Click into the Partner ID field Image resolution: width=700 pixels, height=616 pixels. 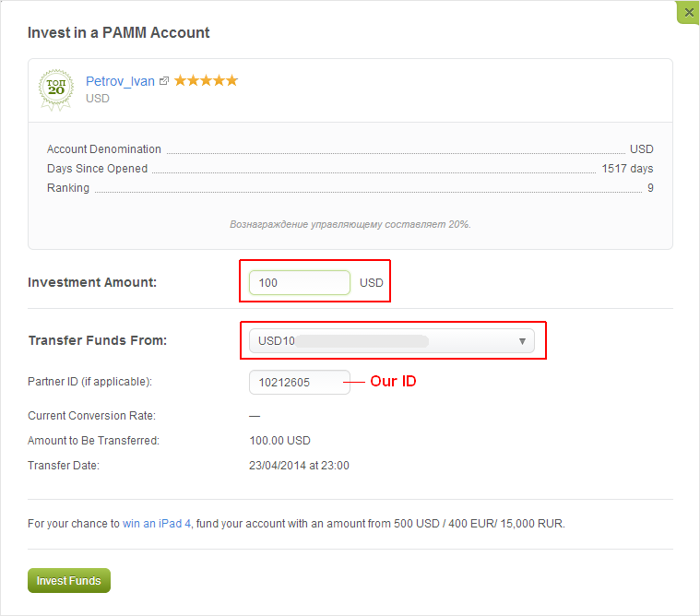coord(300,382)
